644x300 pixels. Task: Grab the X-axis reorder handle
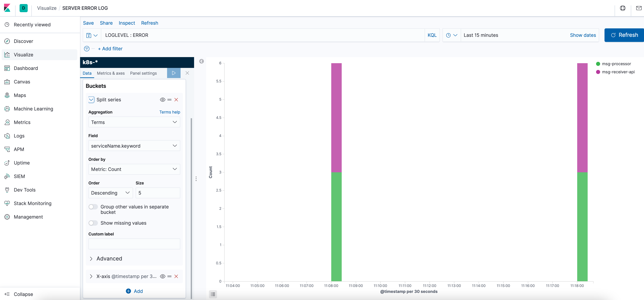coord(169,276)
